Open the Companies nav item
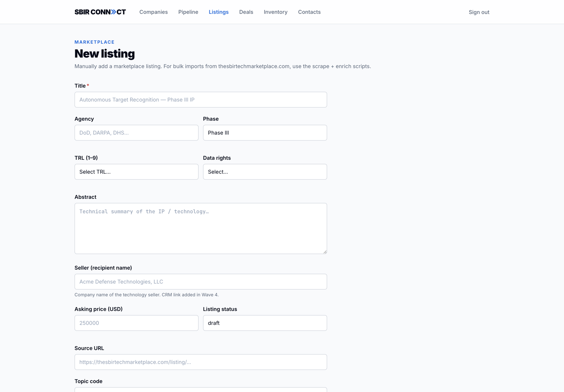Screen dimensions: 564x392 [x=153, y=12]
